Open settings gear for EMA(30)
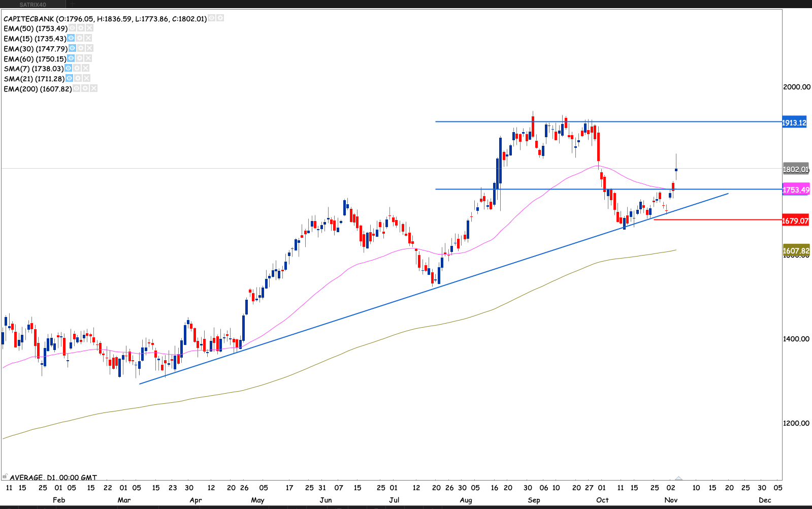 tap(81, 49)
